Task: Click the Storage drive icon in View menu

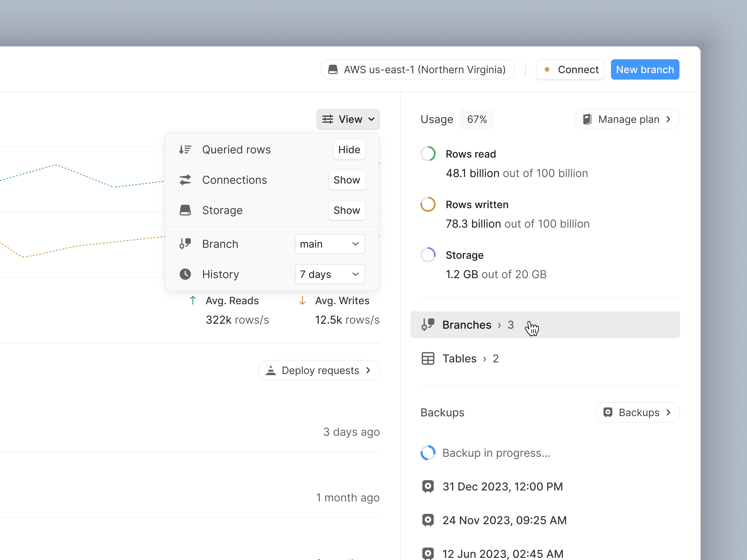Action: (x=185, y=210)
